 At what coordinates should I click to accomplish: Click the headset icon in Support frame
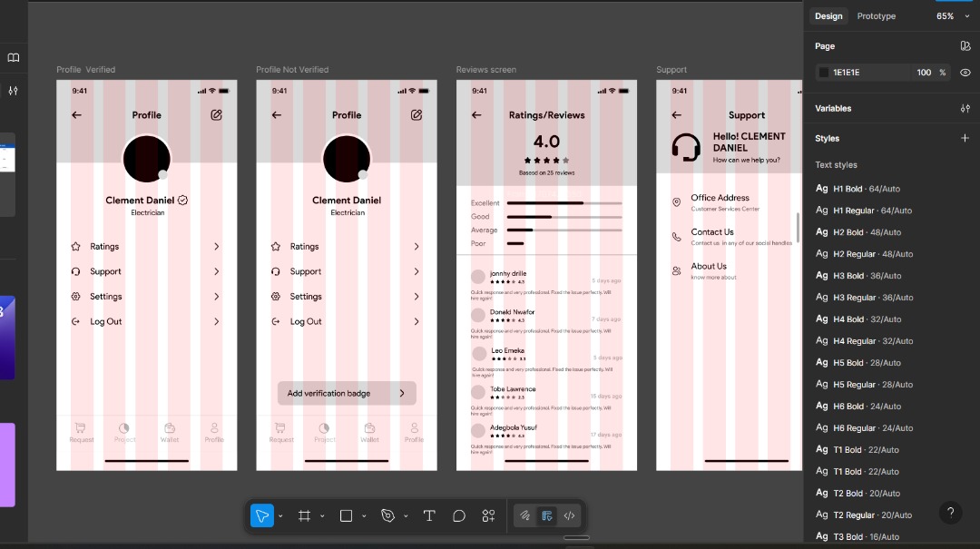pyautogui.click(x=686, y=148)
